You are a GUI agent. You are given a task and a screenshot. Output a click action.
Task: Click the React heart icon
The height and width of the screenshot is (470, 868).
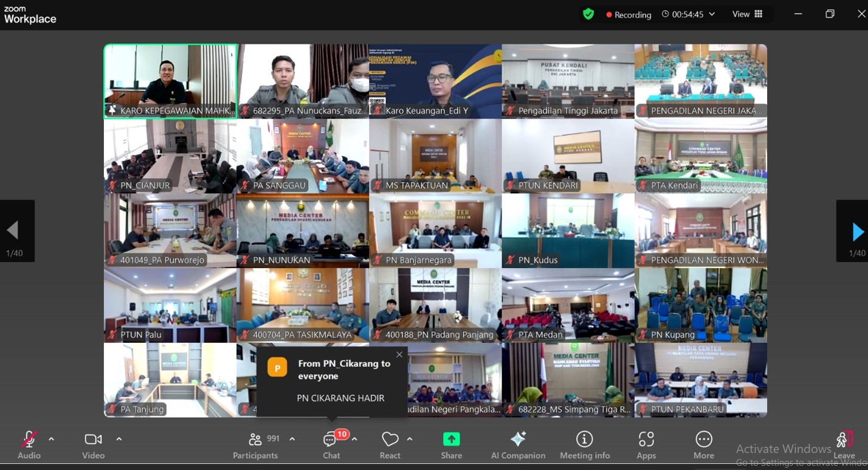click(390, 445)
